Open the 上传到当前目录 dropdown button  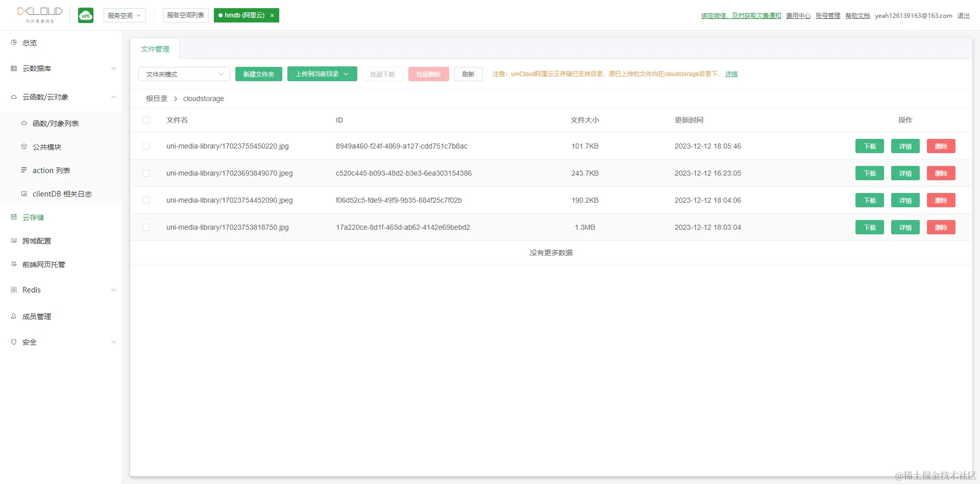pyautogui.click(x=322, y=74)
